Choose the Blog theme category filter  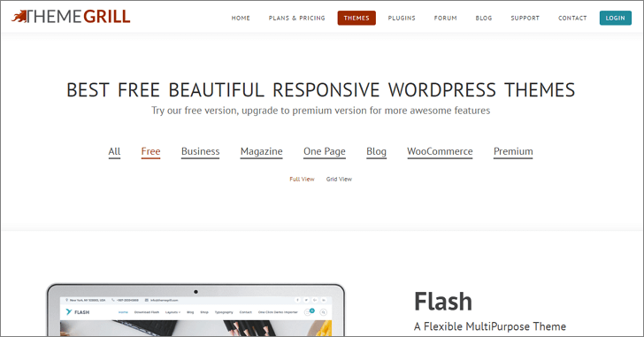(x=376, y=151)
